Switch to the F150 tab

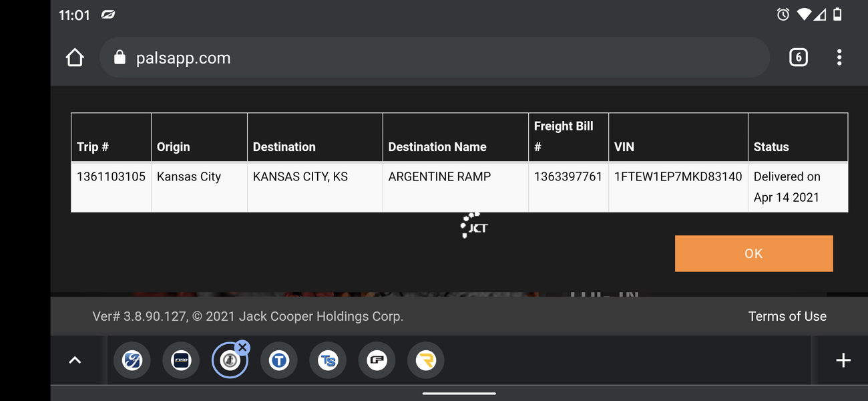pos(181,361)
